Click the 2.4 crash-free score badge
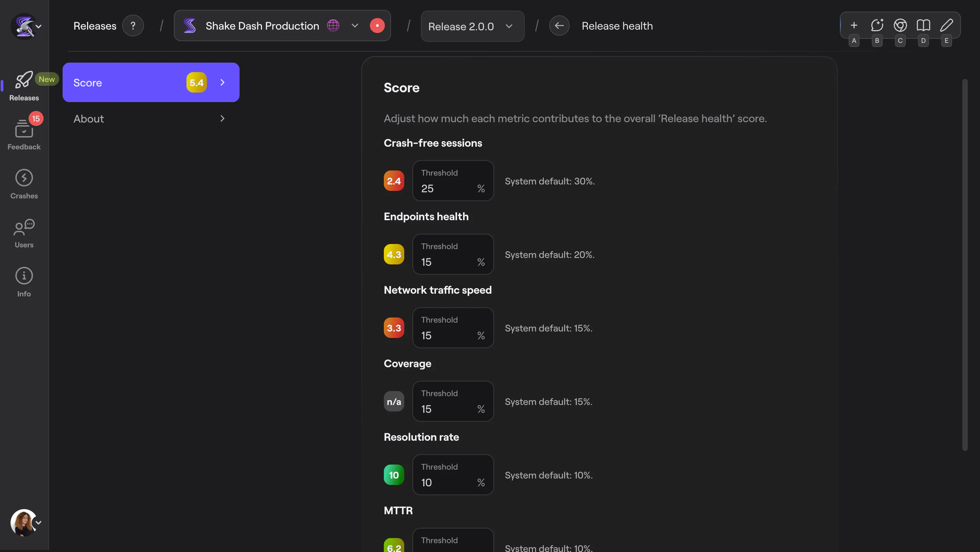This screenshot has width=980, height=552. click(x=394, y=181)
